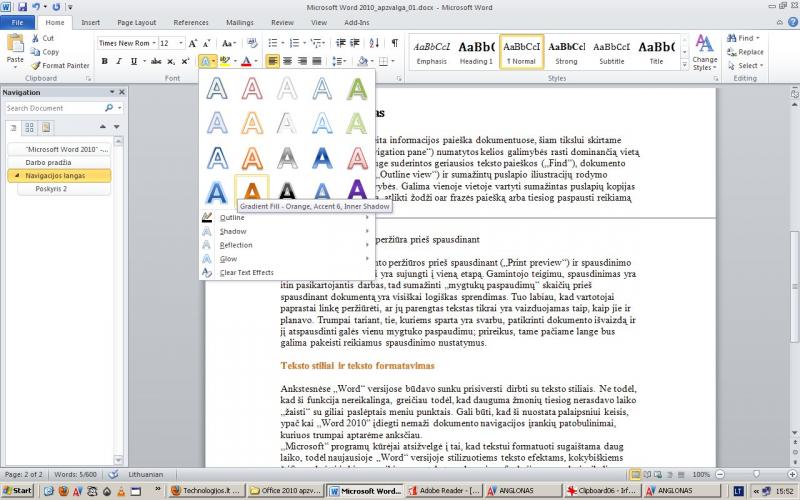
Task: Open the File tab
Action: 17,22
